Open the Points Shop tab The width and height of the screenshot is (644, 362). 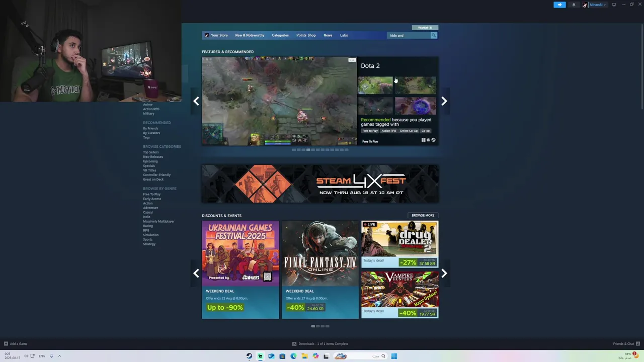tap(306, 35)
